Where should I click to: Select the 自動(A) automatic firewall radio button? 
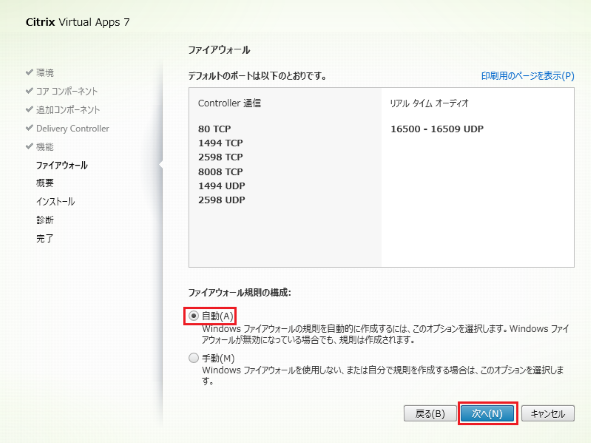pos(193,316)
